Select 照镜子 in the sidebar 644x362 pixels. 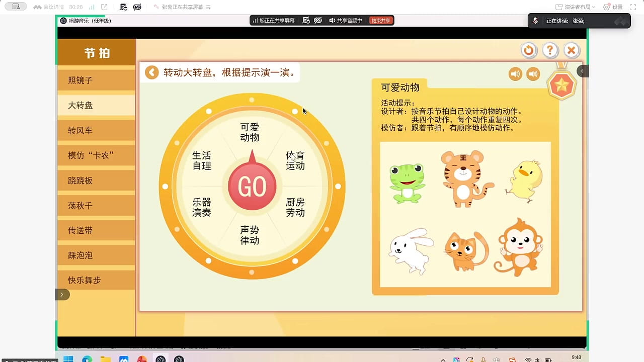[x=96, y=80]
